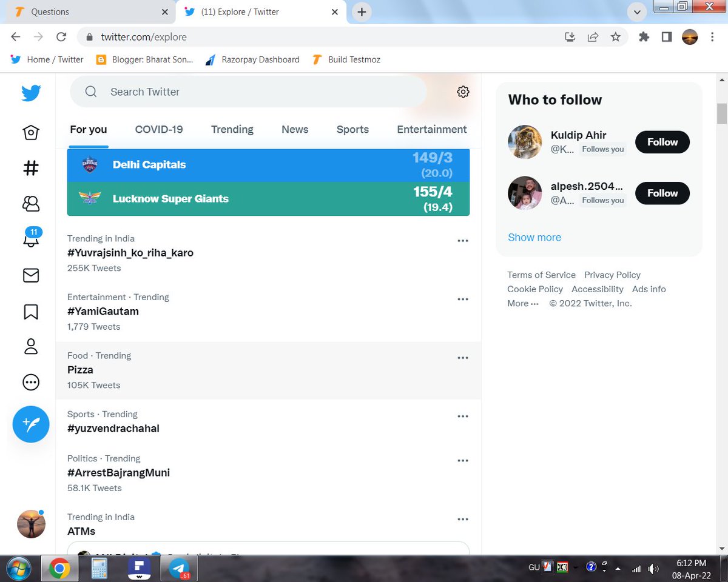Open the Lucknow Super Giants score row

point(268,199)
